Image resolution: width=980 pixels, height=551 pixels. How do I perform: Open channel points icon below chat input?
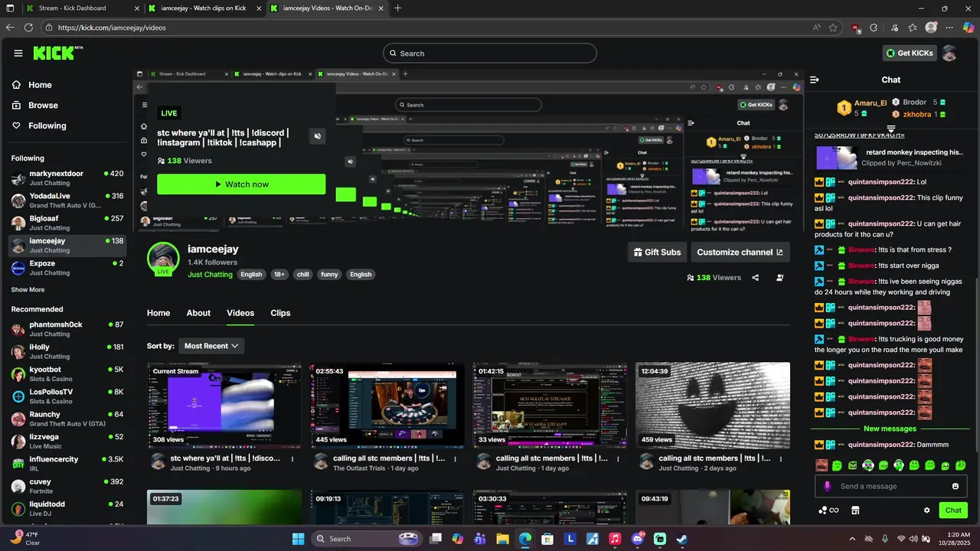(828, 510)
